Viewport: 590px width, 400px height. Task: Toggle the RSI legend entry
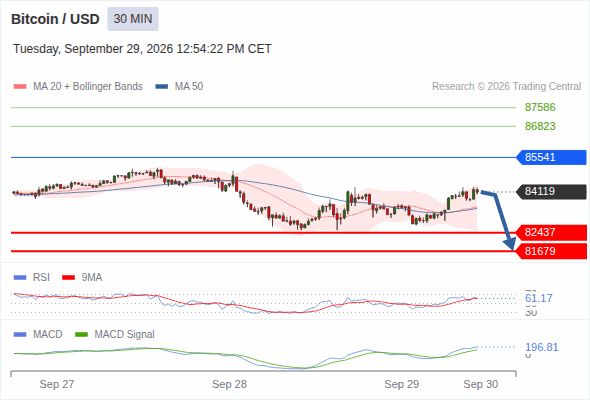click(x=32, y=277)
